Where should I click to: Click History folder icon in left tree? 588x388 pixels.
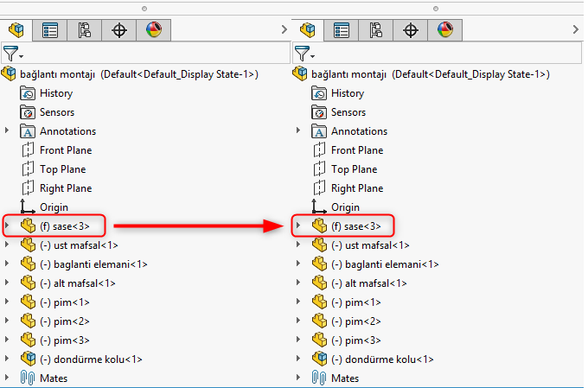[28, 93]
